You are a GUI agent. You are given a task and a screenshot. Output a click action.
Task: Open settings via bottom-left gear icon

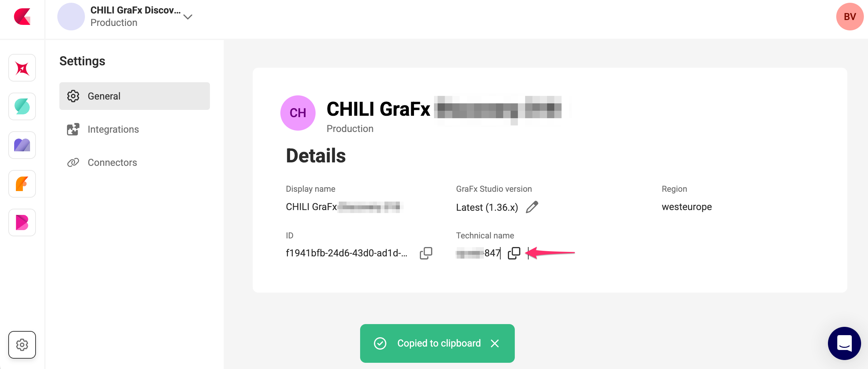coord(22,345)
